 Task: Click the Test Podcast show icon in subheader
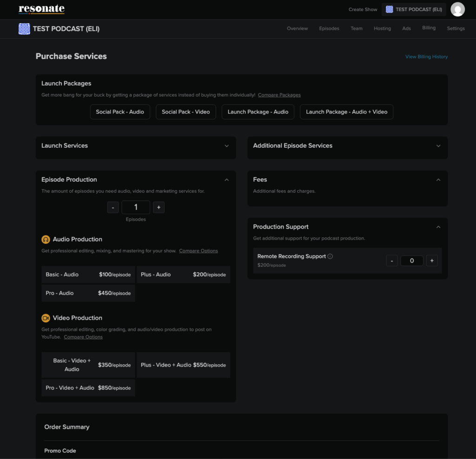click(24, 29)
